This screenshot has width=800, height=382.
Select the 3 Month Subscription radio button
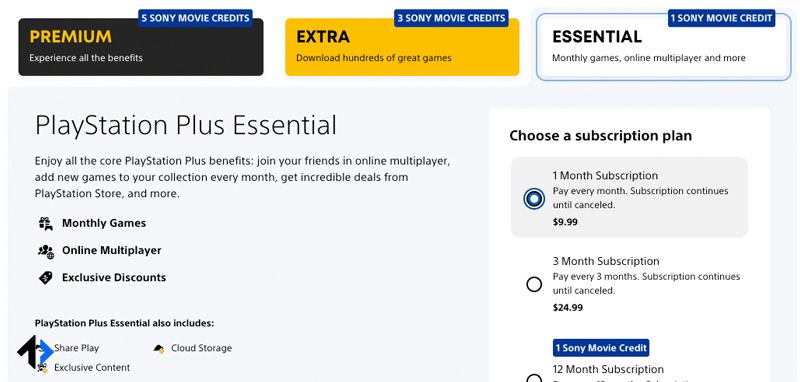[x=534, y=284]
